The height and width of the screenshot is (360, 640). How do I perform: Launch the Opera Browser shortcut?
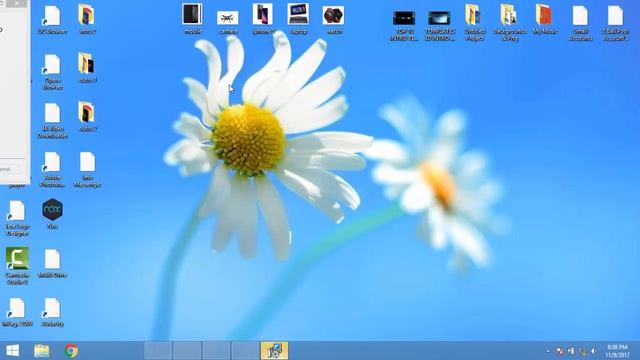(x=52, y=72)
